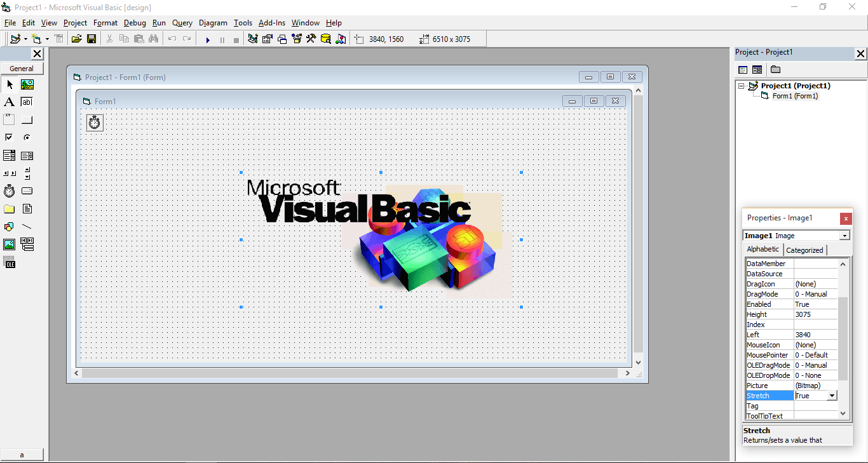This screenshot has height=463, width=868.
Task: Select the Frame control tool
Action: 10,120
